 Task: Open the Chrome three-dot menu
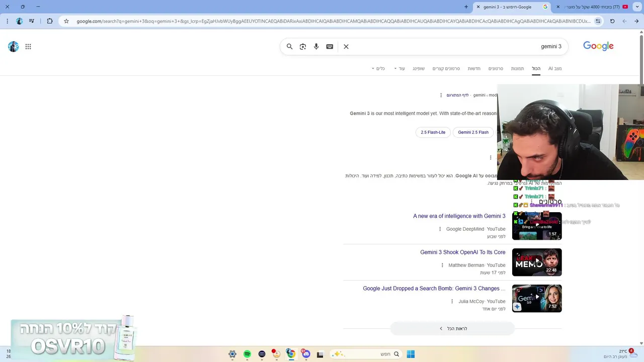[x=7, y=21]
